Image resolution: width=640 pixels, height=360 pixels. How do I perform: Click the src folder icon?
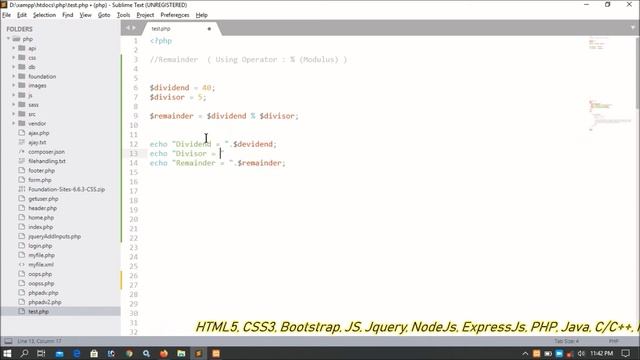[22, 114]
